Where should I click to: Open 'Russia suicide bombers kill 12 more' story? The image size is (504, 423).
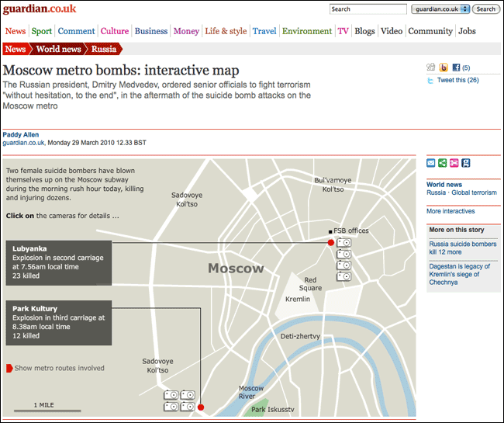(463, 248)
